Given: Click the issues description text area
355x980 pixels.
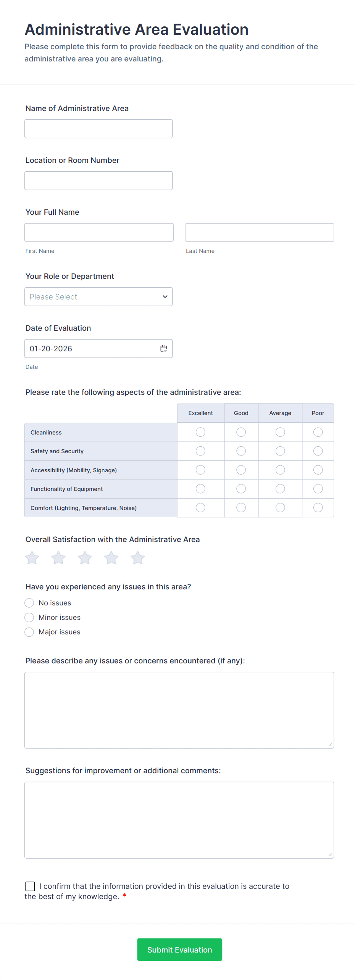Looking at the screenshot, I should pyautogui.click(x=179, y=710).
